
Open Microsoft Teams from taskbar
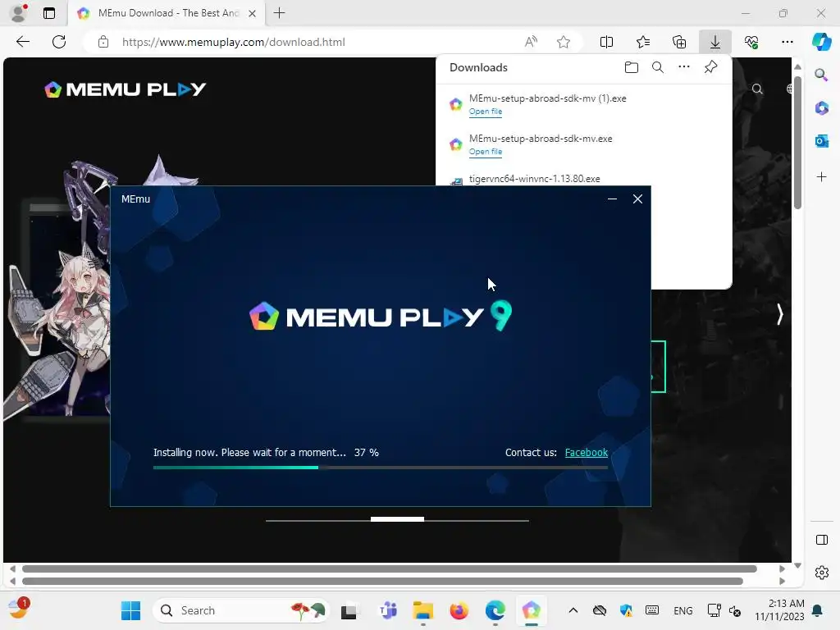tap(388, 610)
